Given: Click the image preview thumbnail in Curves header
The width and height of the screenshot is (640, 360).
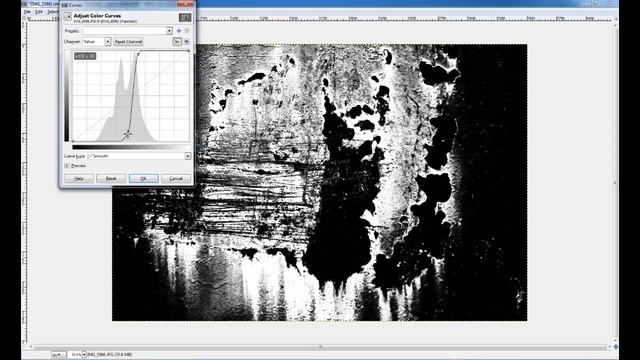Looking at the screenshot, I should coord(185,17).
